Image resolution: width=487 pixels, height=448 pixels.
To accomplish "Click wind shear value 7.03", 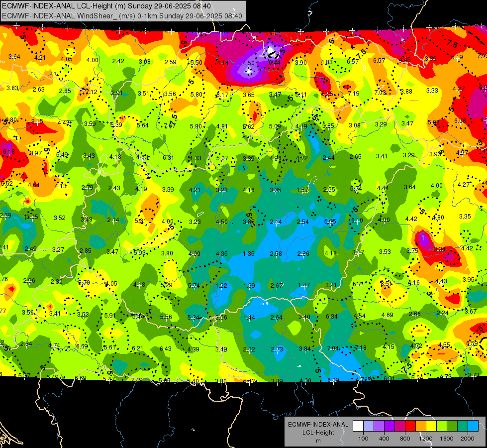I will pos(380,92).
